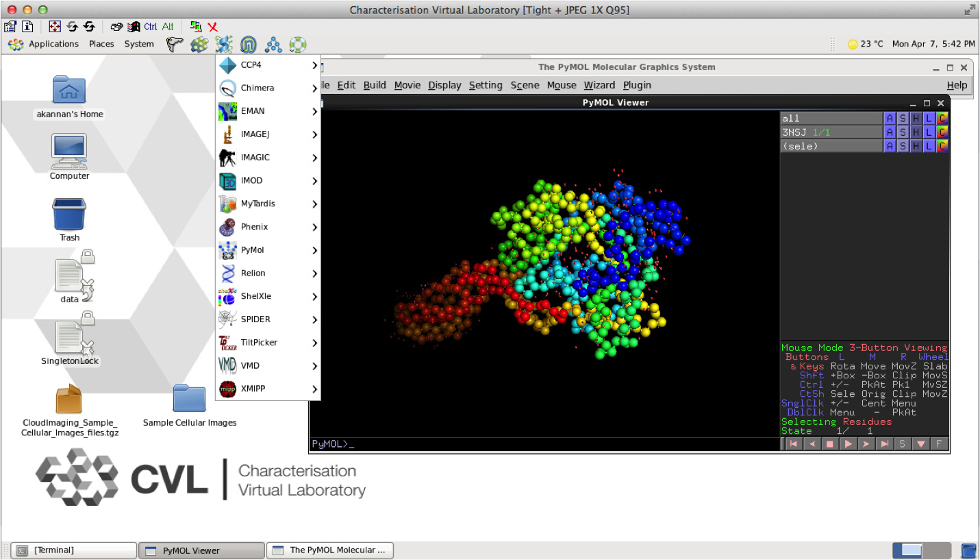The image size is (980, 560).
Task: Click the red X disconnect icon
Action: 213,27
